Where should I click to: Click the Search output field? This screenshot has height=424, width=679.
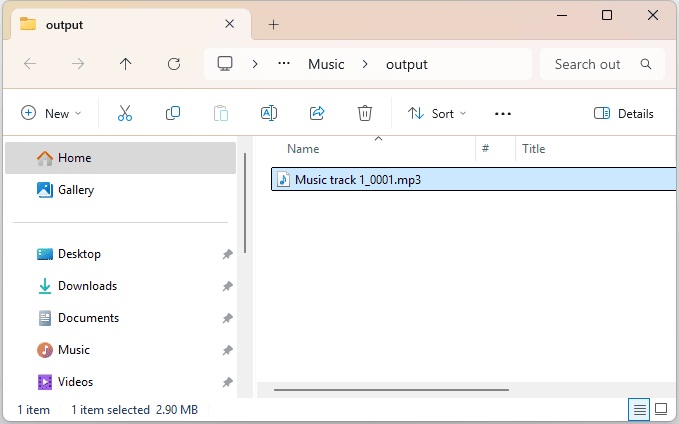point(588,64)
